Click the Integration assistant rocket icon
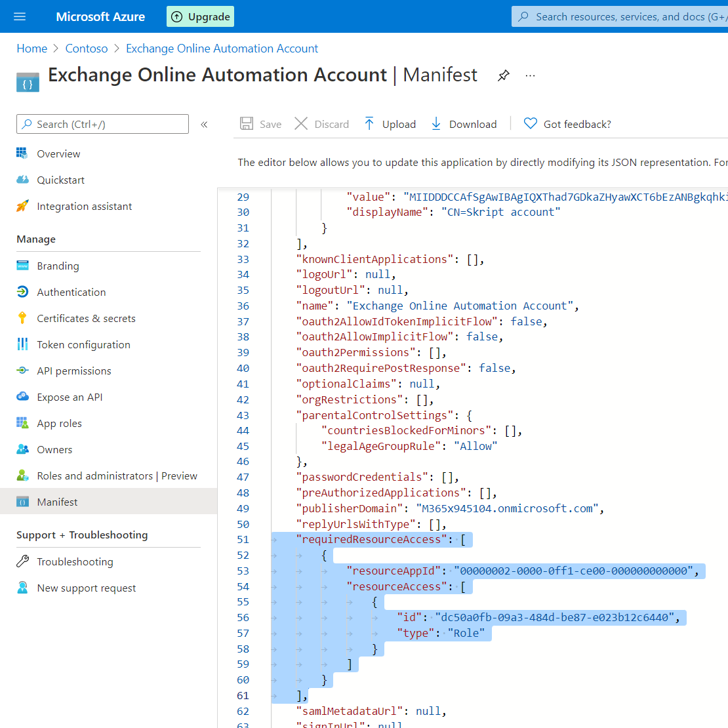This screenshot has width=728, height=728. pos(22,206)
